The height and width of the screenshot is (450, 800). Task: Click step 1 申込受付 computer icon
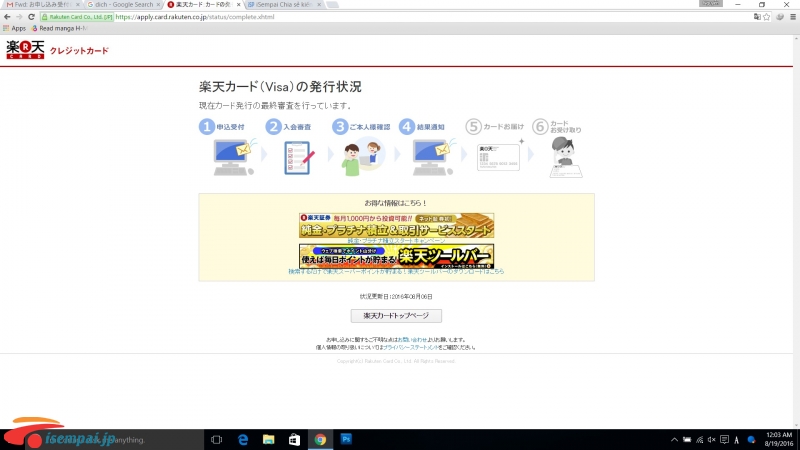coord(234,157)
